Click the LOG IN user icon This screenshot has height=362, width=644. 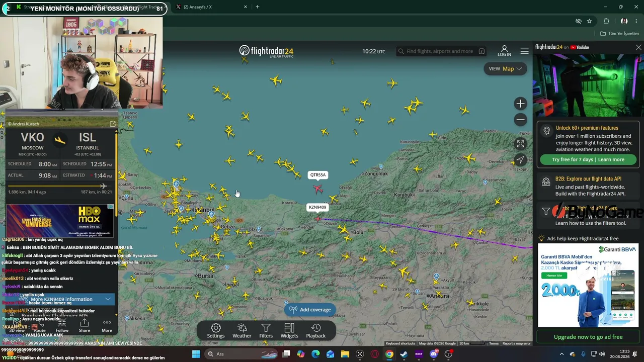pyautogui.click(x=504, y=51)
